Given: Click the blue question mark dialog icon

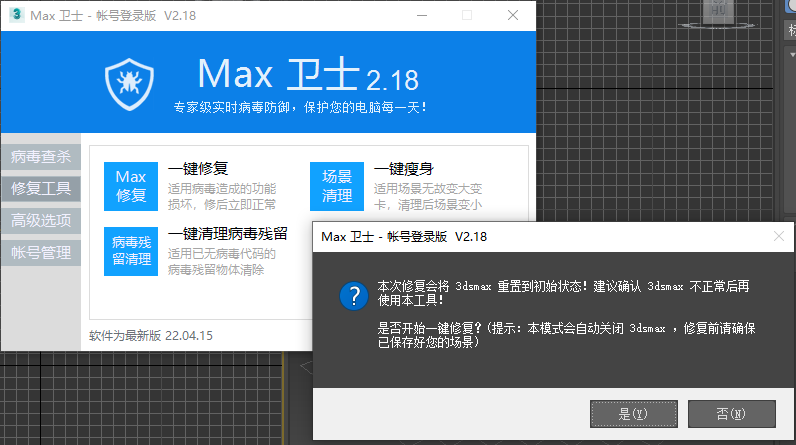Looking at the screenshot, I should (x=353, y=296).
